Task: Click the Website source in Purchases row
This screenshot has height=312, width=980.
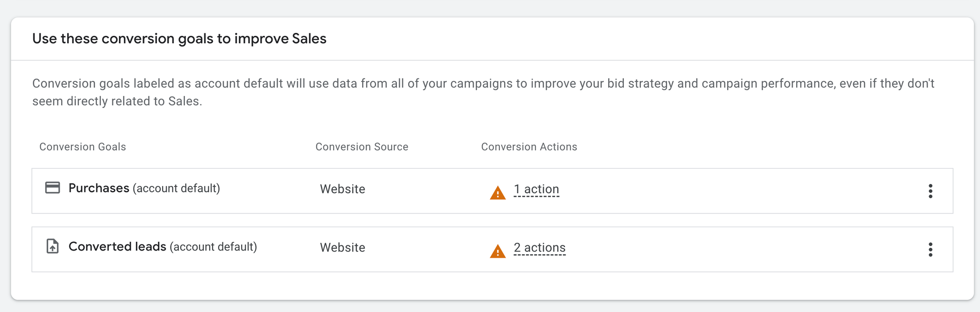Action: point(343,189)
